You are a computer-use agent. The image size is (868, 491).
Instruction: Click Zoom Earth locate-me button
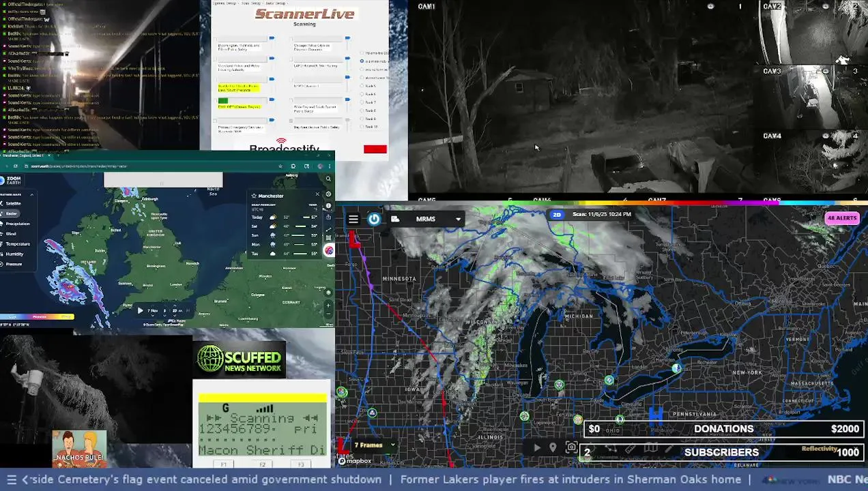(328, 292)
